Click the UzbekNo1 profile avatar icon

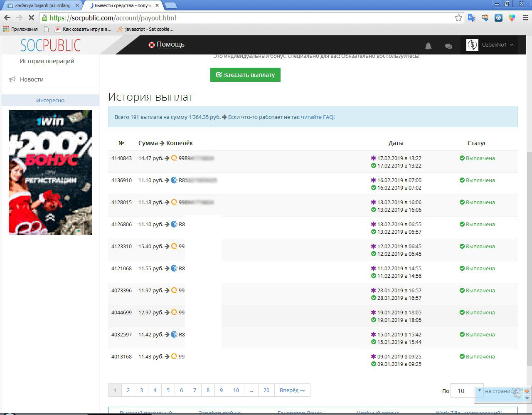472,45
